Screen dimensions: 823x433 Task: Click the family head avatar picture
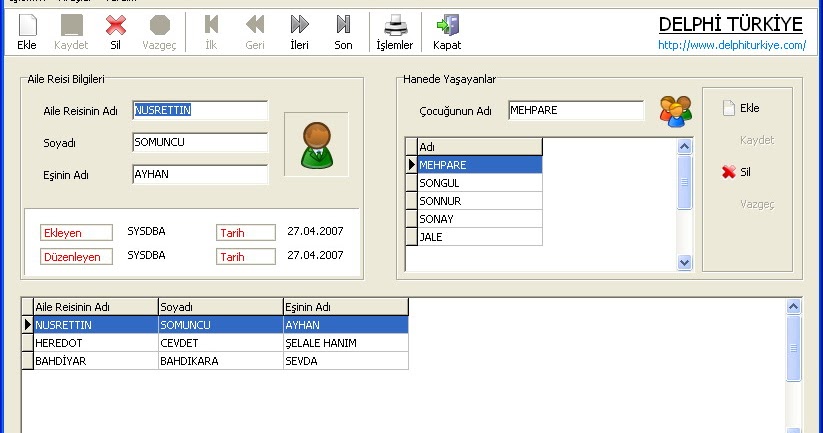tap(316, 145)
